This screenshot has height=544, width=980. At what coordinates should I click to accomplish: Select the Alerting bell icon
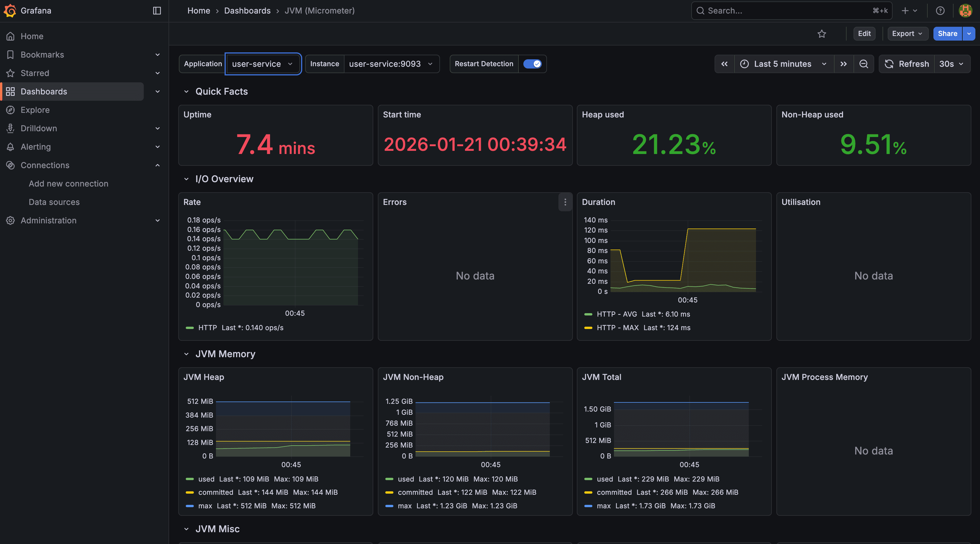click(10, 147)
